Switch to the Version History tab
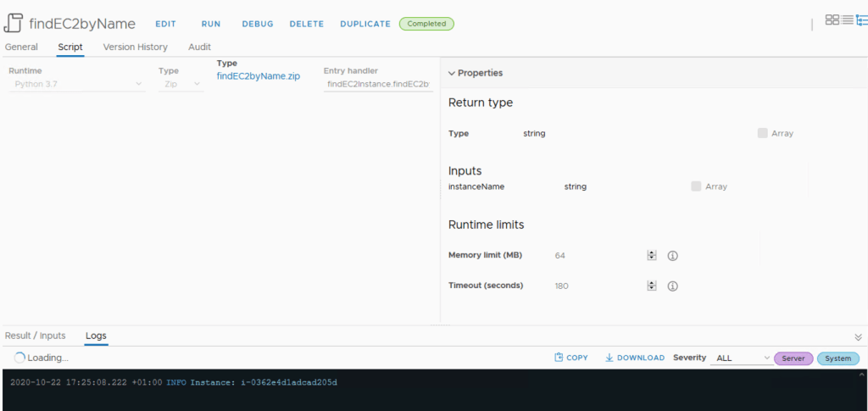Image resolution: width=868 pixels, height=411 pixels. [135, 47]
